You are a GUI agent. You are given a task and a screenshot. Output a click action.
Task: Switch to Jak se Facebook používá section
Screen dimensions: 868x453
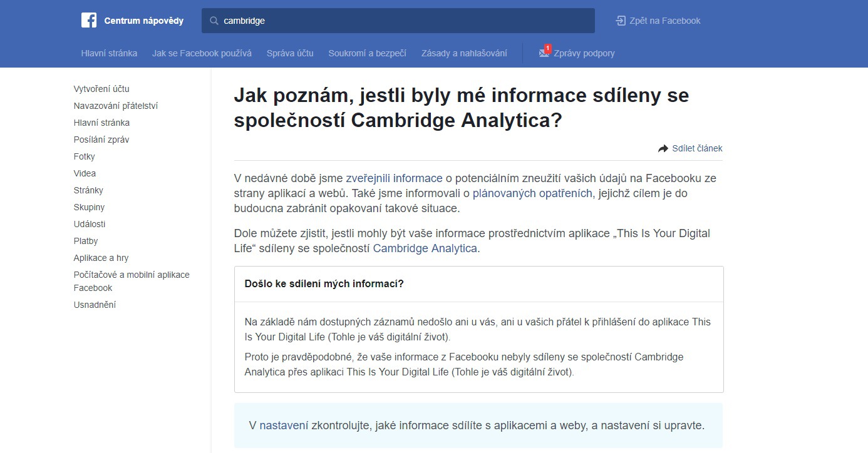tap(201, 53)
